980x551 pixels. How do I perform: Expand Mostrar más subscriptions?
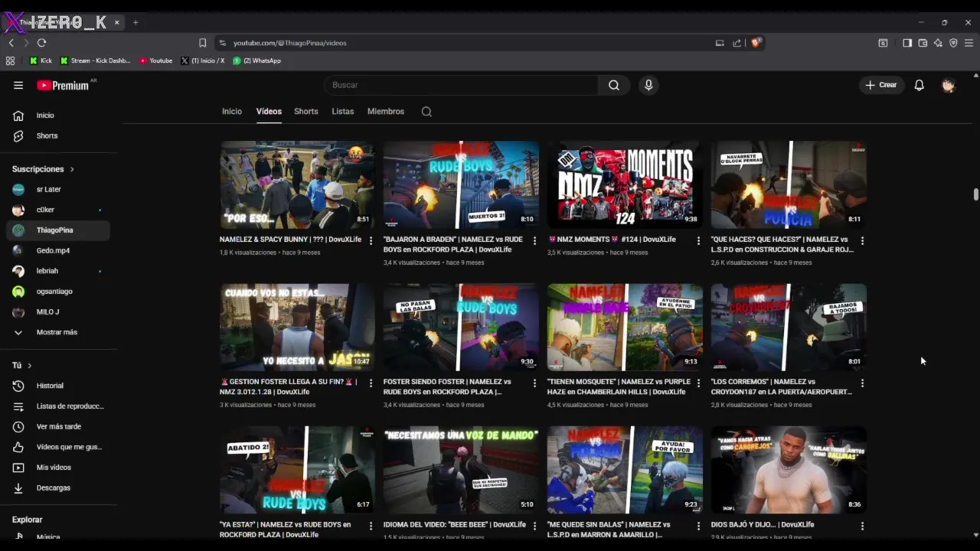click(58, 332)
